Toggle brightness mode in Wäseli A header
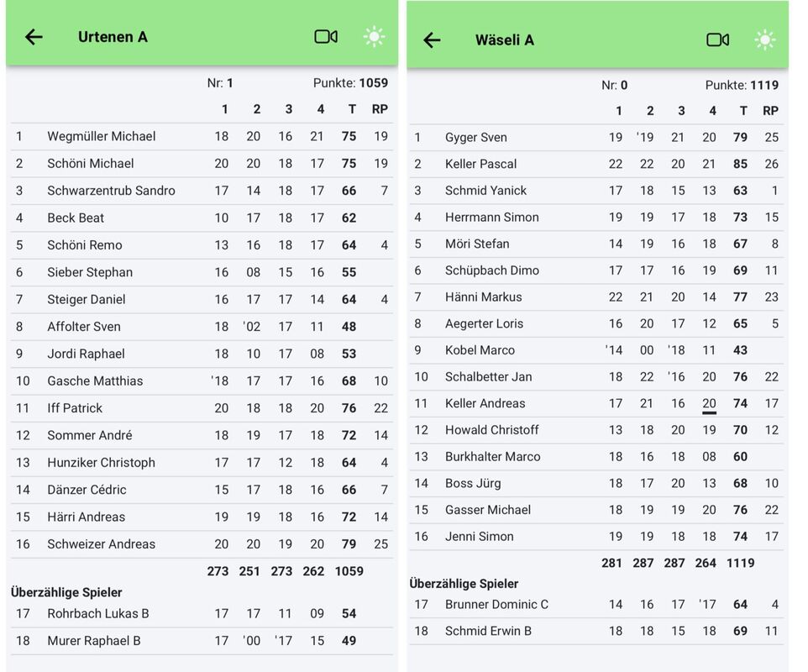The image size is (808, 672). click(764, 40)
